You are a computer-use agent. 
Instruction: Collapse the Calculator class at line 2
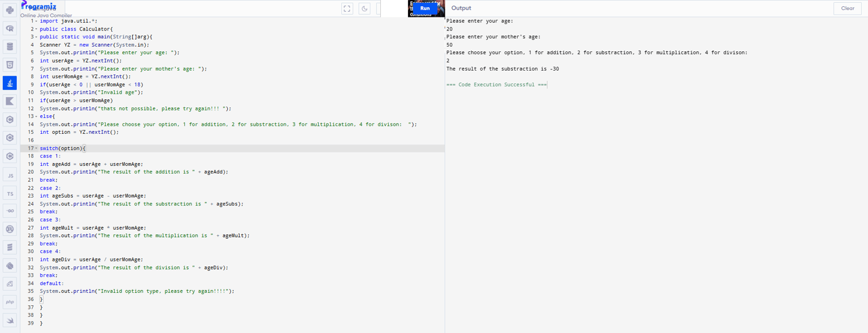[35, 29]
